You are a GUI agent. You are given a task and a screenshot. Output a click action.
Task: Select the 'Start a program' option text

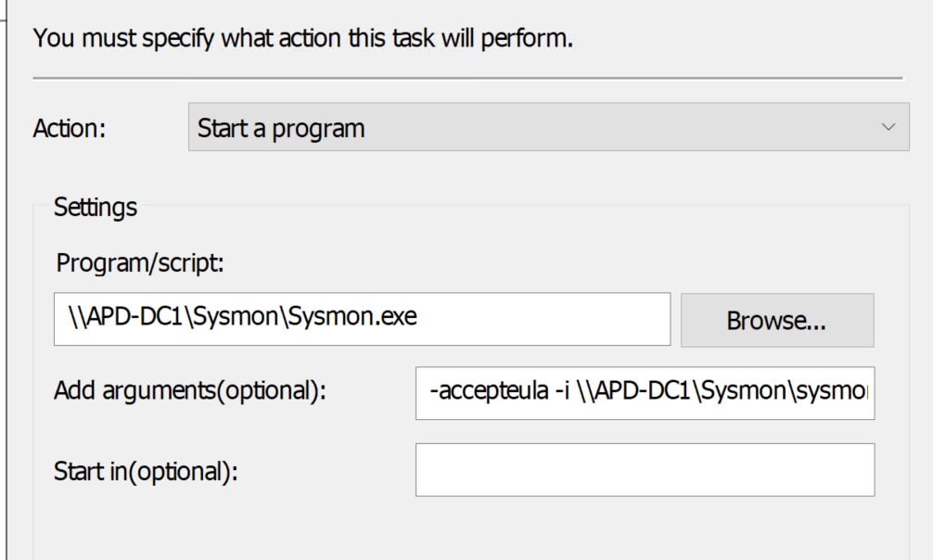(x=281, y=128)
